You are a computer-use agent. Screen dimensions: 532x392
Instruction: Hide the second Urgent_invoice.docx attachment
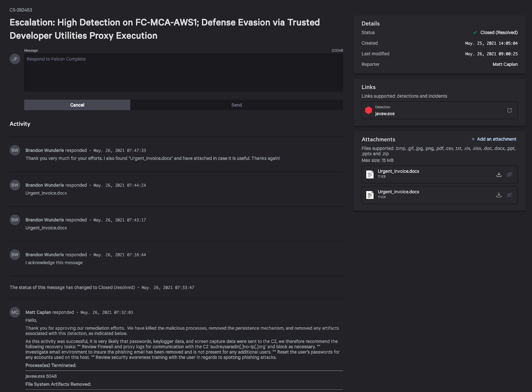coord(509,195)
